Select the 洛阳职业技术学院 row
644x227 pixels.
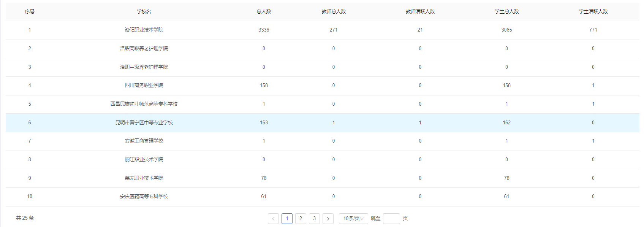[144, 30]
